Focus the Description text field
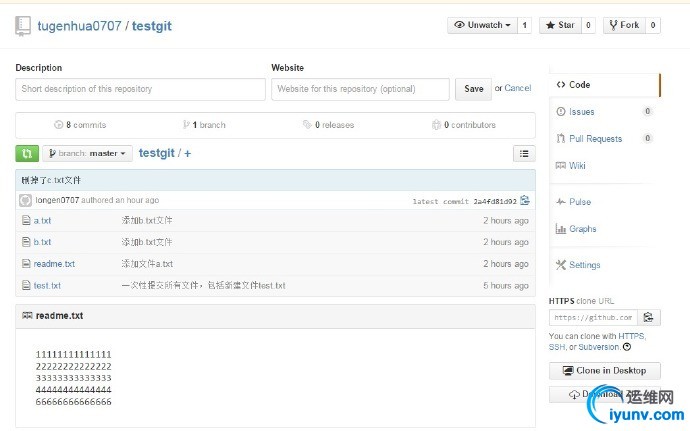 coord(140,89)
